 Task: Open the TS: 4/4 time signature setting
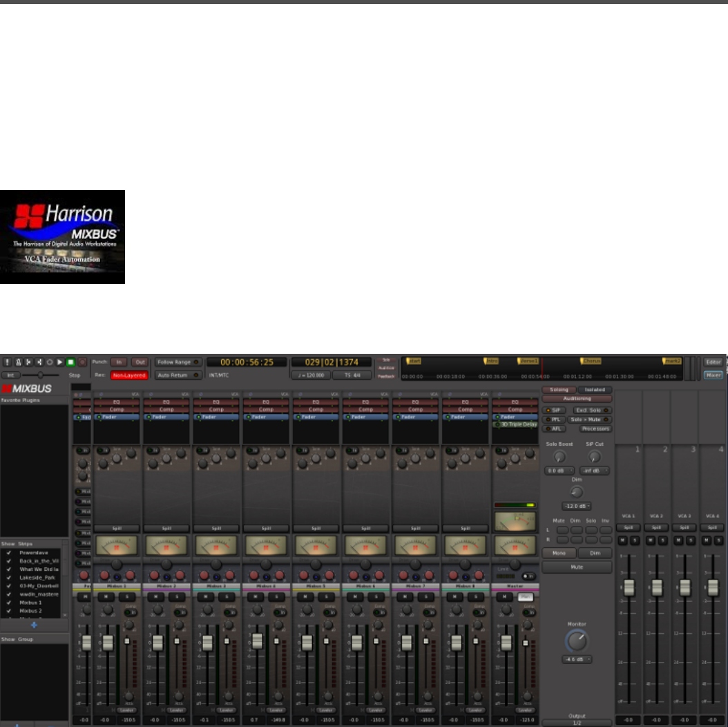pos(352,375)
